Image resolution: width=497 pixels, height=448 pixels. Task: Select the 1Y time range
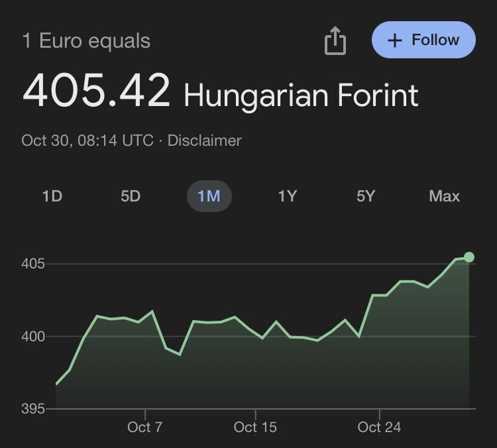[x=288, y=196]
